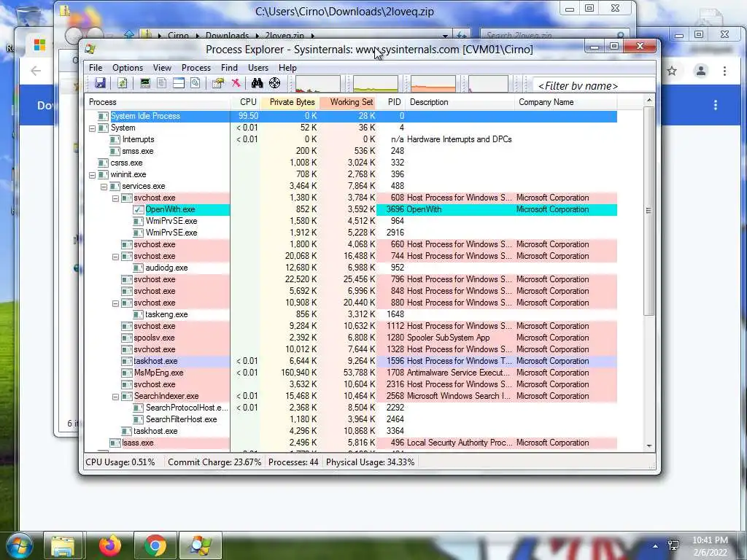Collapse the wininit.exe tree node
The image size is (747, 560).
(x=92, y=175)
